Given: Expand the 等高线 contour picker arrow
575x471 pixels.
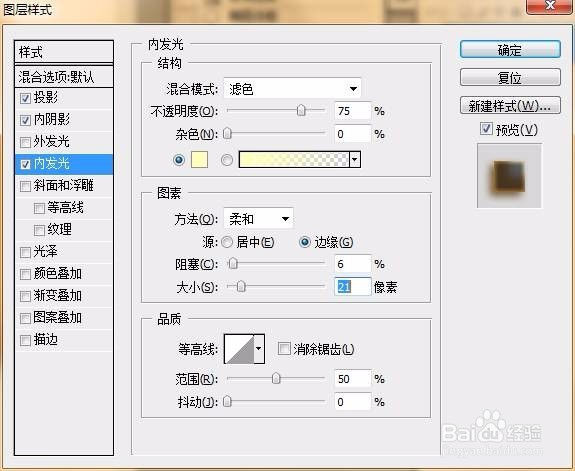Looking at the screenshot, I should (x=259, y=348).
